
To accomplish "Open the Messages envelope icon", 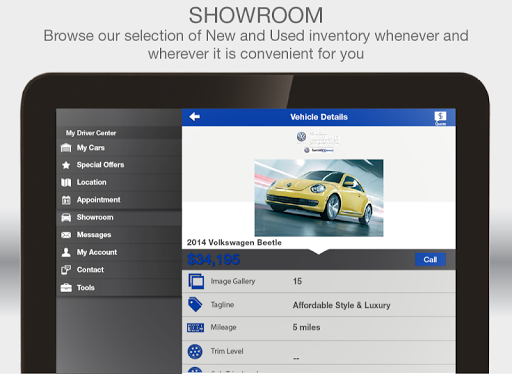I will [66, 235].
